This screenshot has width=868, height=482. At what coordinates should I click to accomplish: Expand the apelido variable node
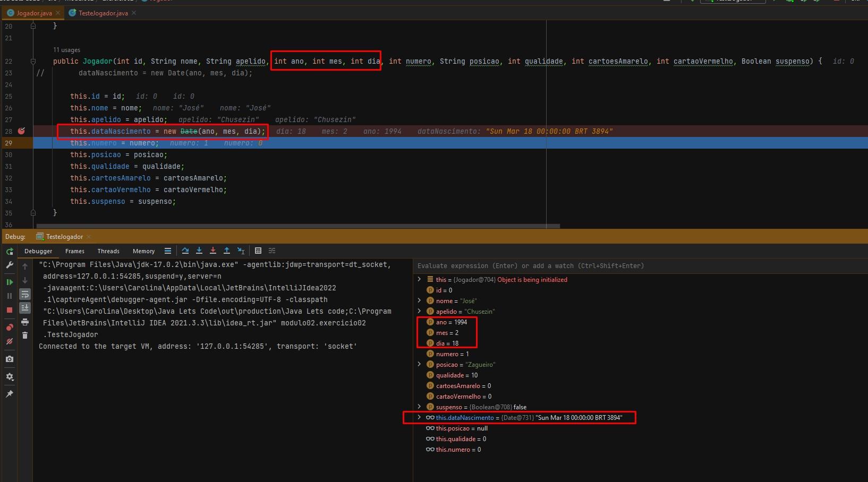[x=419, y=311]
